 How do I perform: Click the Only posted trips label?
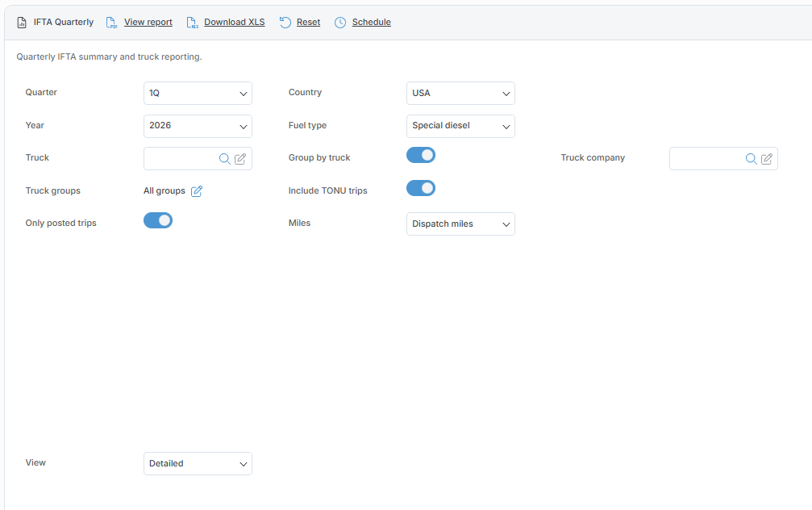[x=61, y=223]
